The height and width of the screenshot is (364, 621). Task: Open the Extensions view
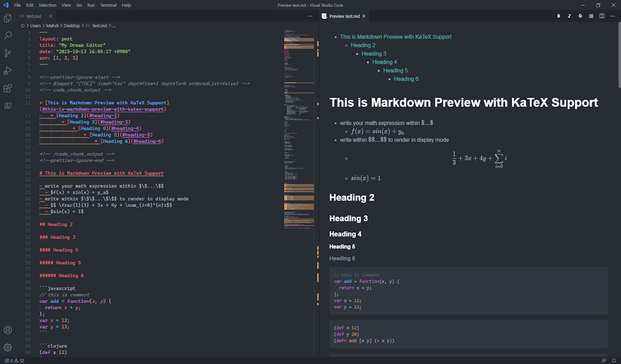7,89
